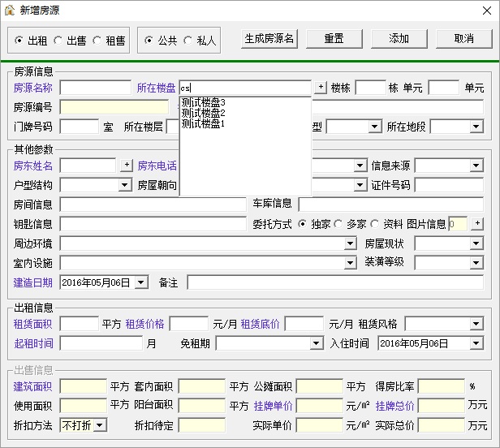Select the 私人 radio option
The height and width of the screenshot is (448, 500).
click(200, 41)
